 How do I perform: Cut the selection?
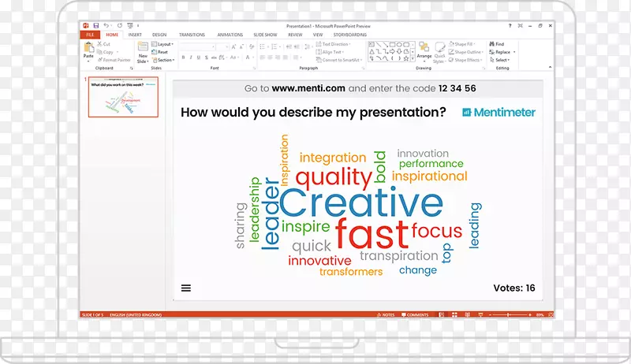tap(103, 44)
